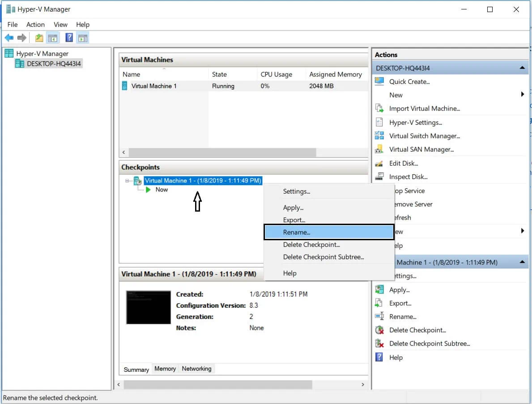The image size is (532, 404).
Task: Switch to the Networking tab
Action: pyautogui.click(x=196, y=369)
